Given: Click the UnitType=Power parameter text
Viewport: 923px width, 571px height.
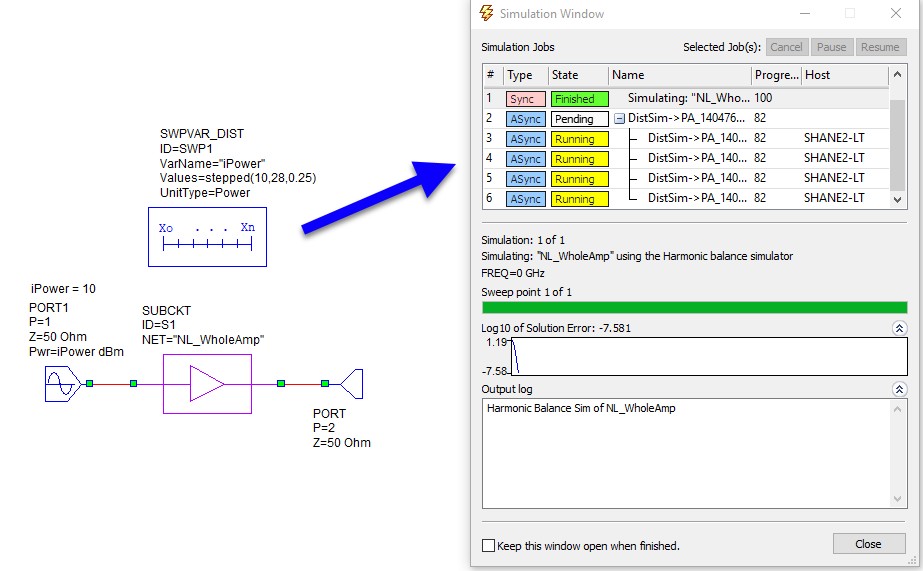Looking at the screenshot, I should (x=205, y=192).
